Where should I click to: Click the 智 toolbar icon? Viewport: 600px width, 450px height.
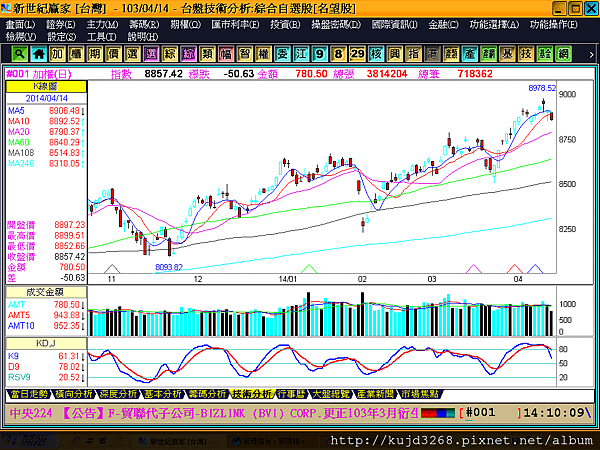(x=245, y=54)
